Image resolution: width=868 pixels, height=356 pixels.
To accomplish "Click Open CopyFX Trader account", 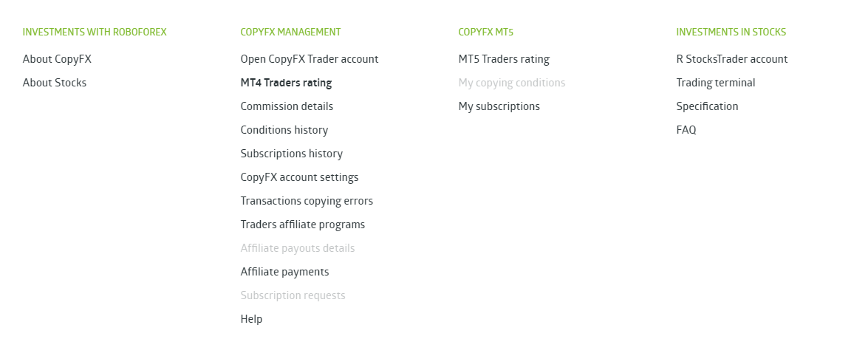I will pos(309,59).
